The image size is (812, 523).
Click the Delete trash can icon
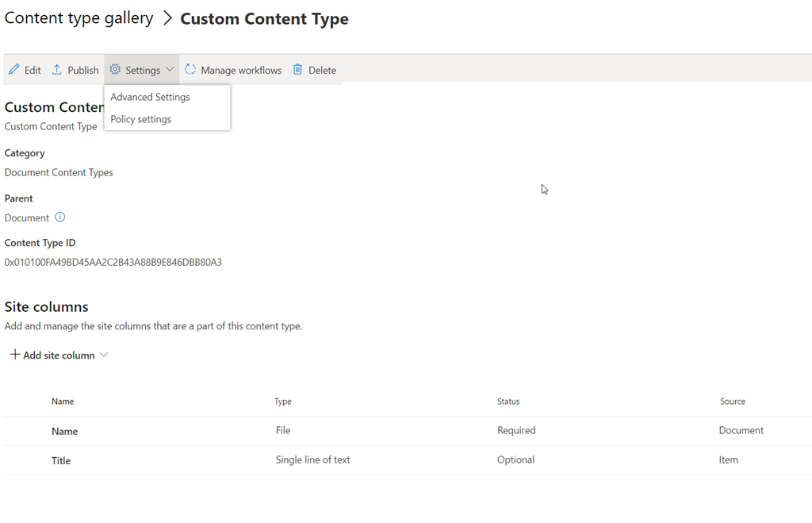[297, 70]
